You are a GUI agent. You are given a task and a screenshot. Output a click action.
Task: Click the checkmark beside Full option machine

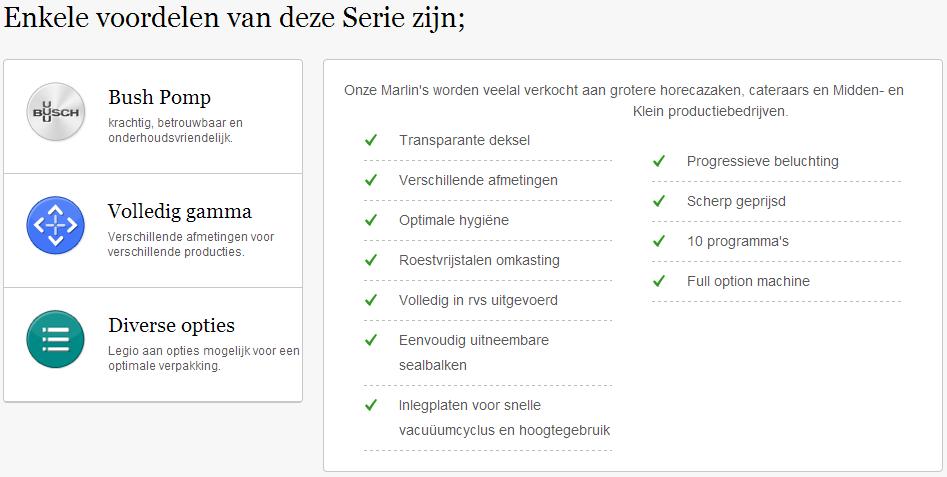click(659, 281)
